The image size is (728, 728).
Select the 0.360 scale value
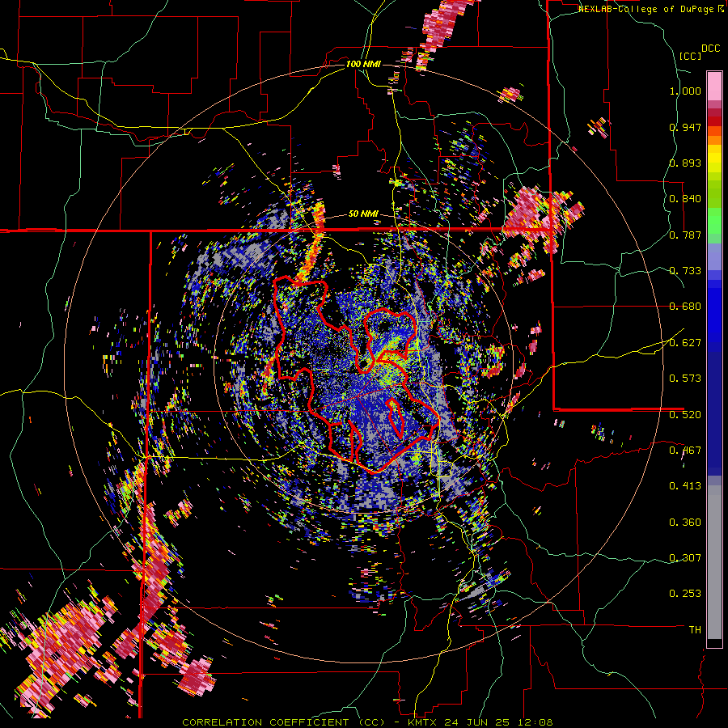click(x=685, y=523)
